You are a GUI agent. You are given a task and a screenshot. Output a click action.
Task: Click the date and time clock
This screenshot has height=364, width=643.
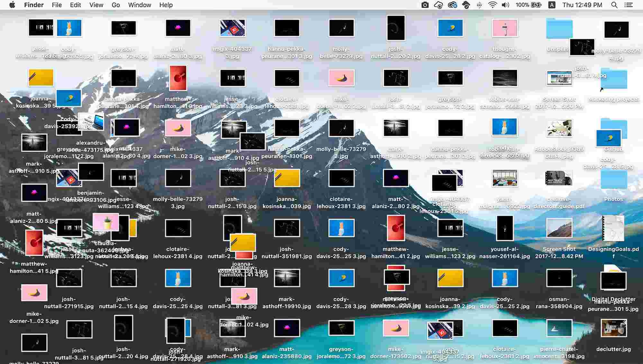click(582, 5)
